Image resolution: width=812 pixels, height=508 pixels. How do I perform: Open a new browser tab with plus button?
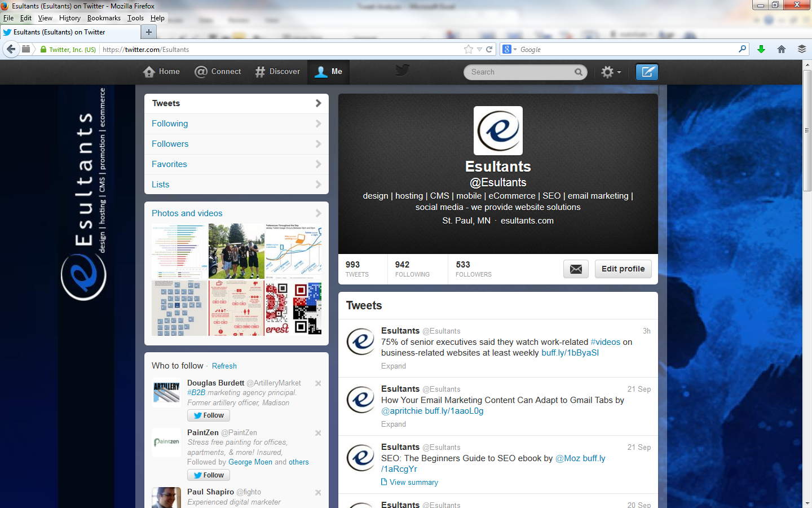click(x=149, y=32)
